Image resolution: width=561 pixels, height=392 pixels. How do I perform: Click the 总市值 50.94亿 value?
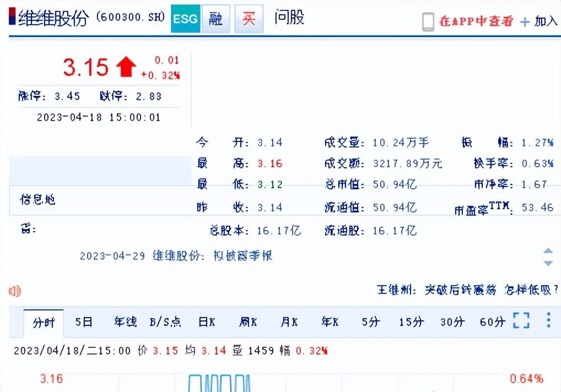(395, 184)
